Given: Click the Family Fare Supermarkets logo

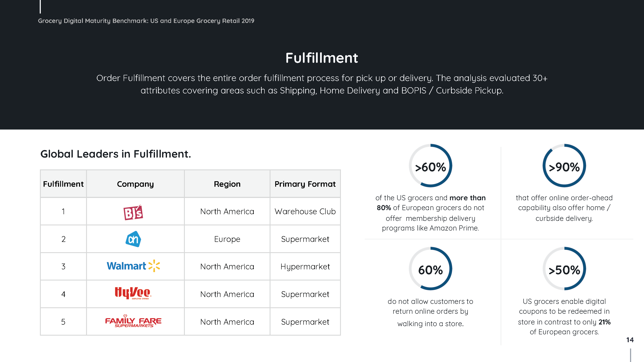Looking at the screenshot, I should [133, 321].
